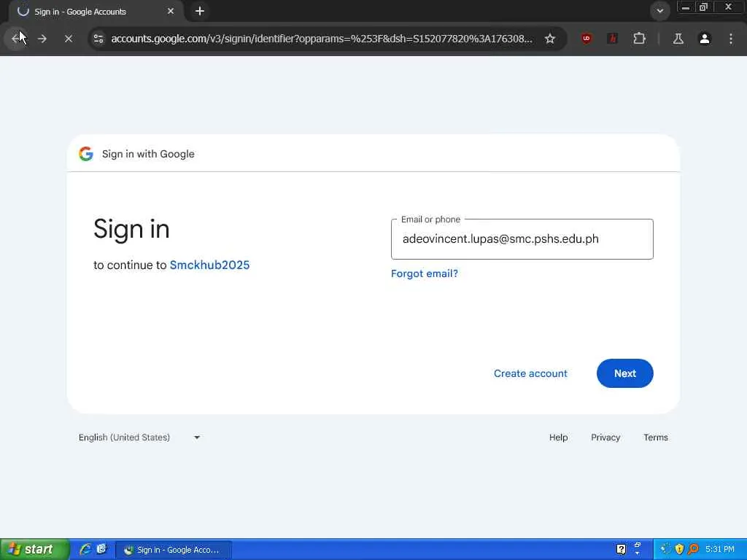Click the help question mark tray icon
The height and width of the screenshot is (560, 747).
621,550
